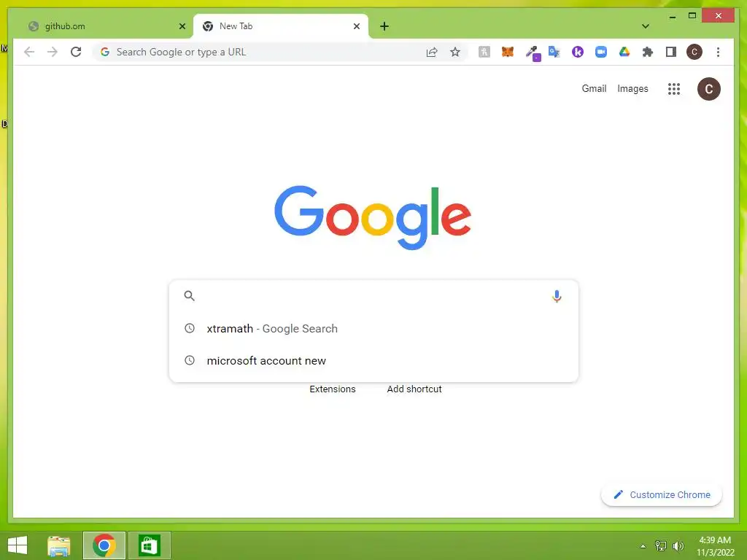Click history clock icon beside microsoft account new
Screen dimensions: 747x560
(190, 360)
